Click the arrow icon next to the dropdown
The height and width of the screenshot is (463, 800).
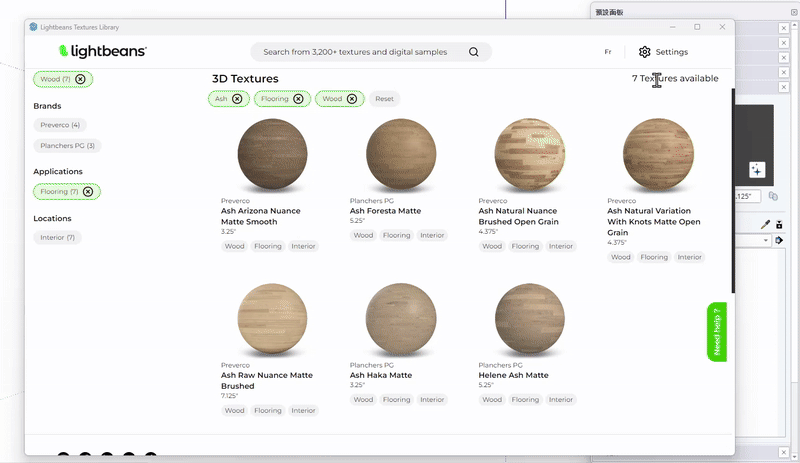click(779, 240)
